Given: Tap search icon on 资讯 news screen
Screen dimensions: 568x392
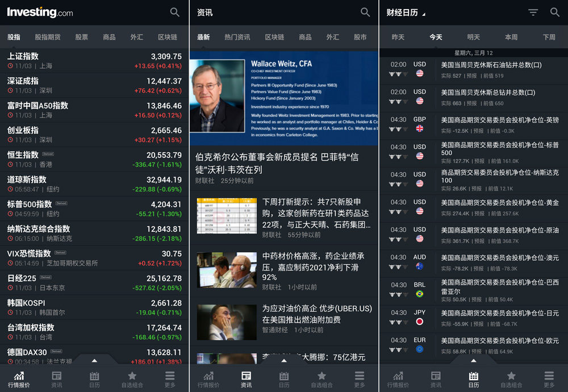Looking at the screenshot, I should [365, 12].
